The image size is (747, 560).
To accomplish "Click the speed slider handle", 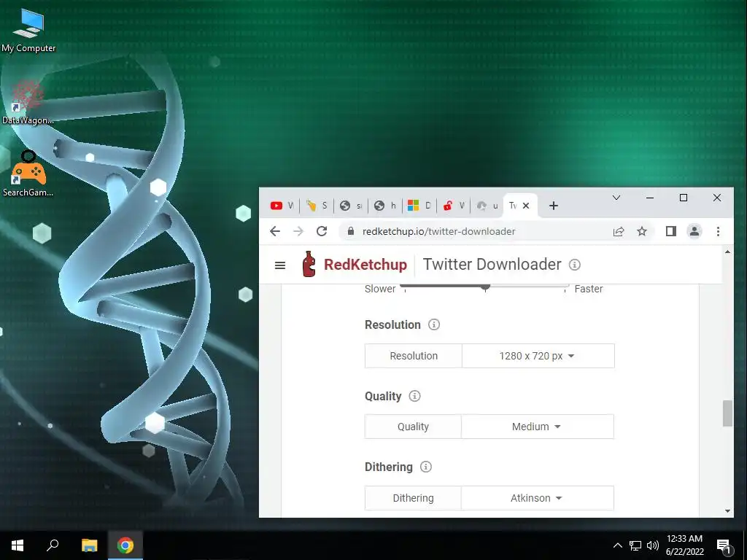I will pyautogui.click(x=485, y=287).
